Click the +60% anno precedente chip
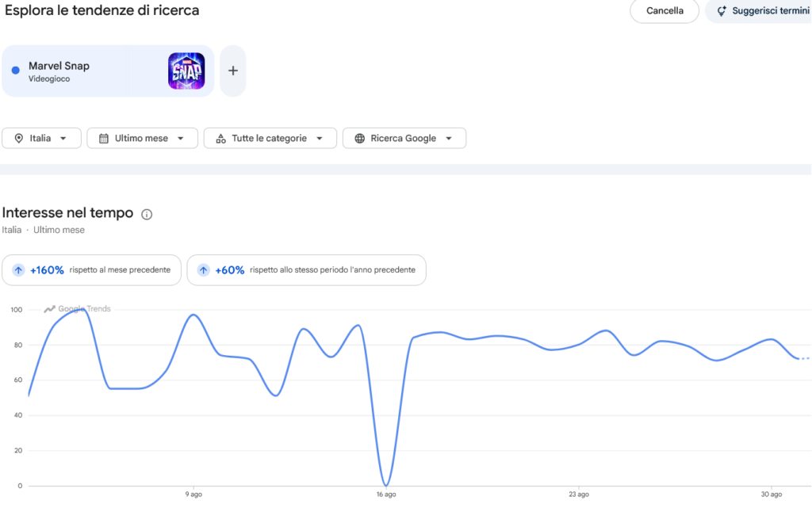 pyautogui.click(x=307, y=269)
